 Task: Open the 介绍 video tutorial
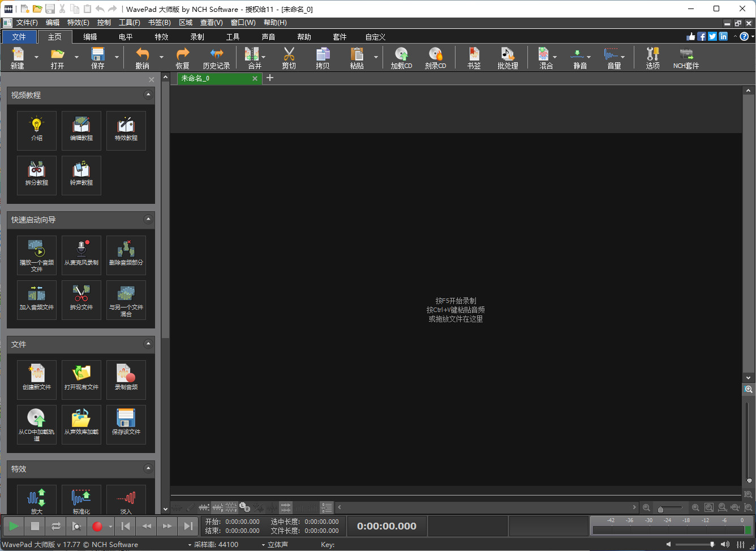(x=37, y=130)
